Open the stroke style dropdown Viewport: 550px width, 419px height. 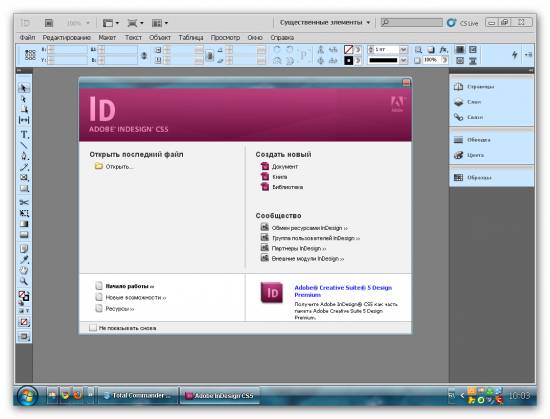403,60
